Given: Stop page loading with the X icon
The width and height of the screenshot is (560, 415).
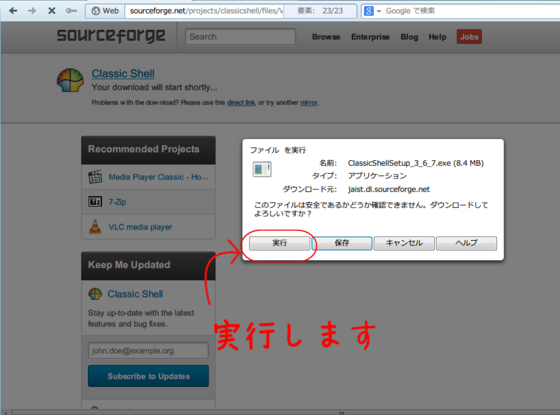Looking at the screenshot, I should point(52,11).
